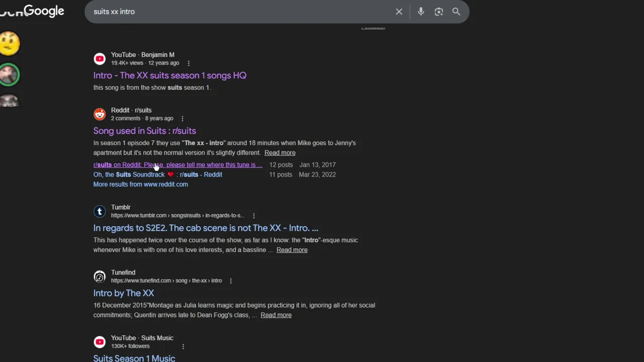Click the 'Mar 23, 2022' date text
Image resolution: width=644 pixels, height=362 pixels.
tap(317, 174)
